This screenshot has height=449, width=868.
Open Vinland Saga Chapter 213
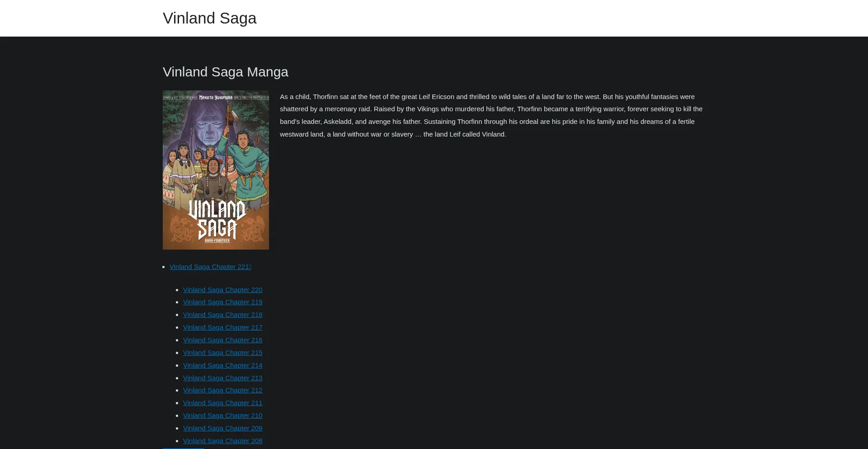[222, 378]
